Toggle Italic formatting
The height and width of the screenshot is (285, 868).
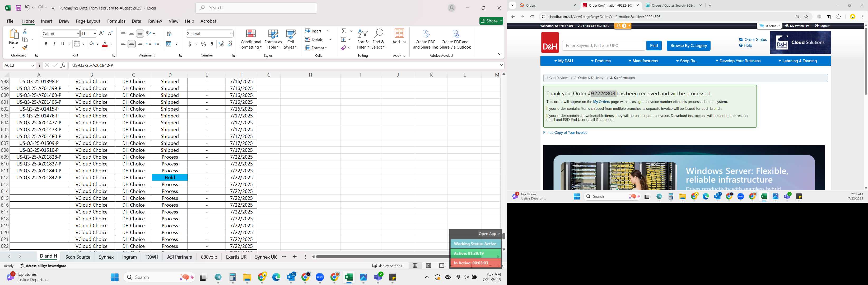click(x=54, y=44)
